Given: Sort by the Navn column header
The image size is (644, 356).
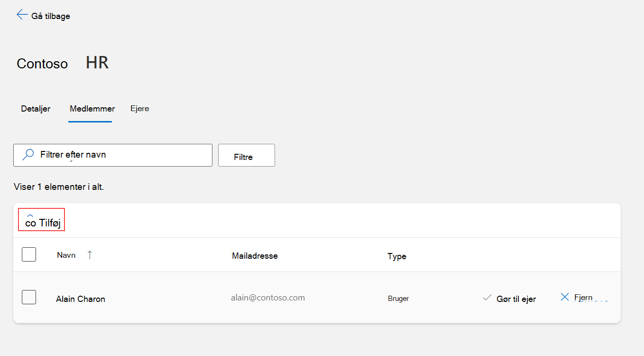Looking at the screenshot, I should [66, 255].
